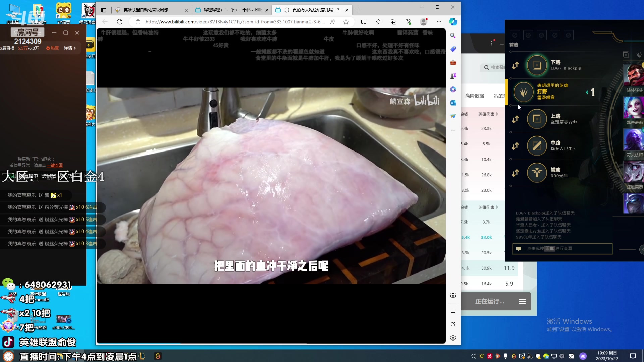Filter champions by jungle role
This screenshot has height=362, width=644.
(639, 55)
